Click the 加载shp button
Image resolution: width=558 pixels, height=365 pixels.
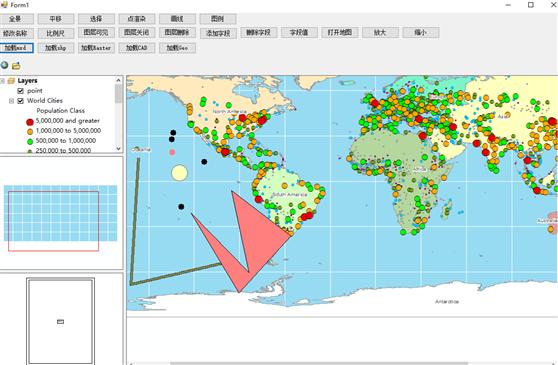tap(56, 48)
